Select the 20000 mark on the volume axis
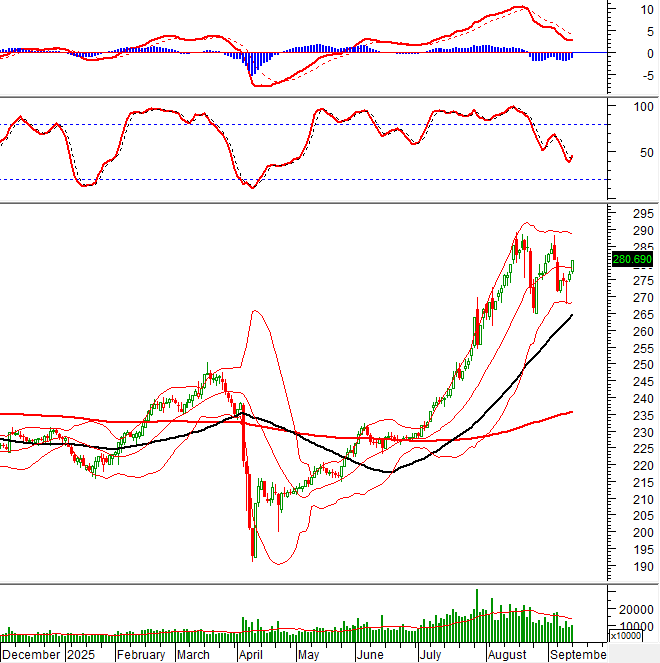 coord(636,609)
